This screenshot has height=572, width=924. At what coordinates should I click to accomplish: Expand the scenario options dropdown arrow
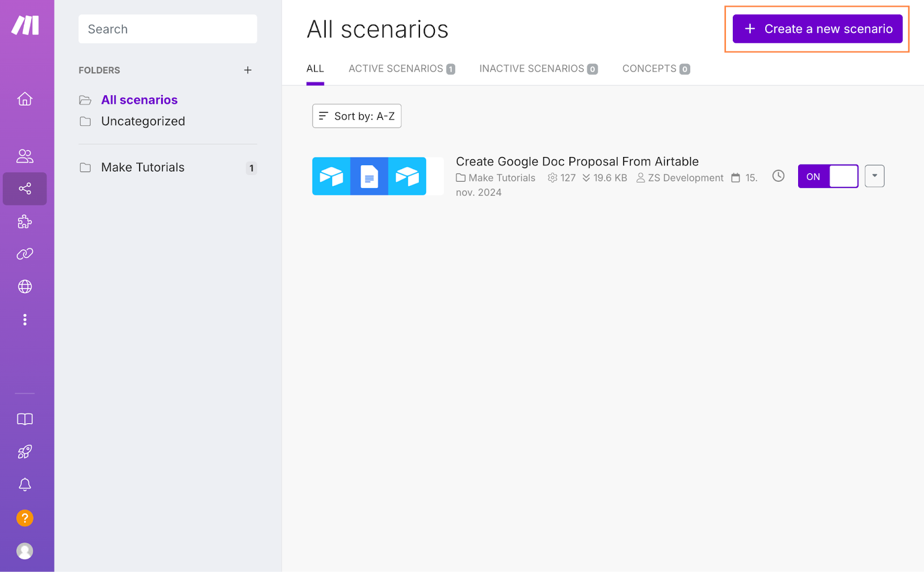coord(874,176)
